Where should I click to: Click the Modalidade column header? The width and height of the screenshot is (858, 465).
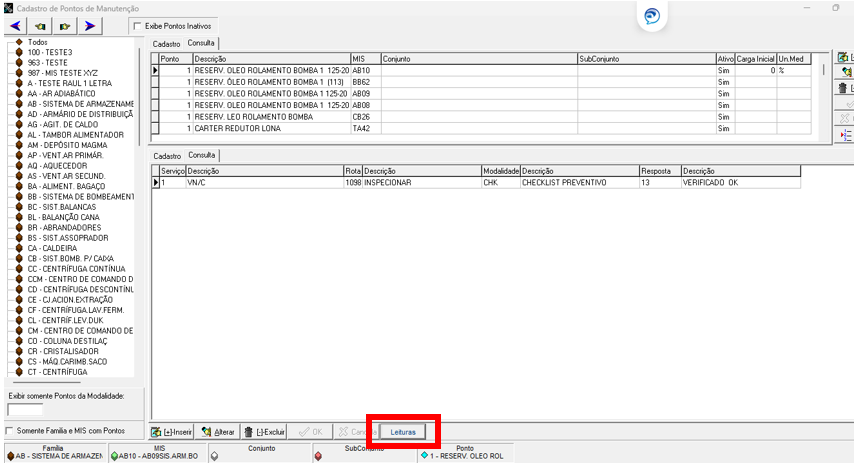pos(501,171)
